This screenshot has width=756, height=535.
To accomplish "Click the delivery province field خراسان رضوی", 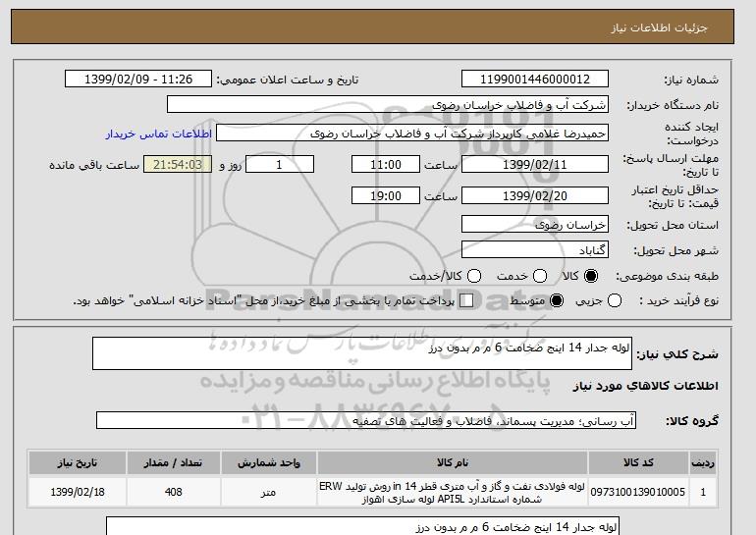I will coord(535,225).
